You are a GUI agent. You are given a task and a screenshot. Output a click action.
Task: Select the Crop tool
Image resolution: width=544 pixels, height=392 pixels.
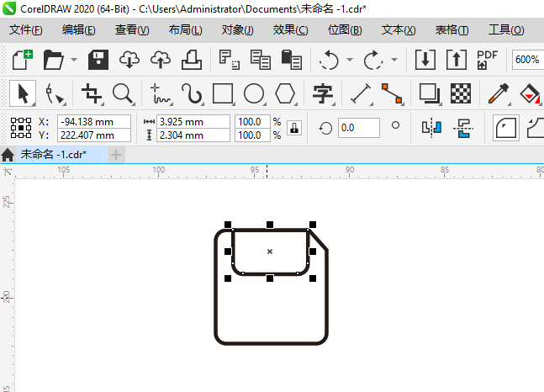click(x=92, y=93)
